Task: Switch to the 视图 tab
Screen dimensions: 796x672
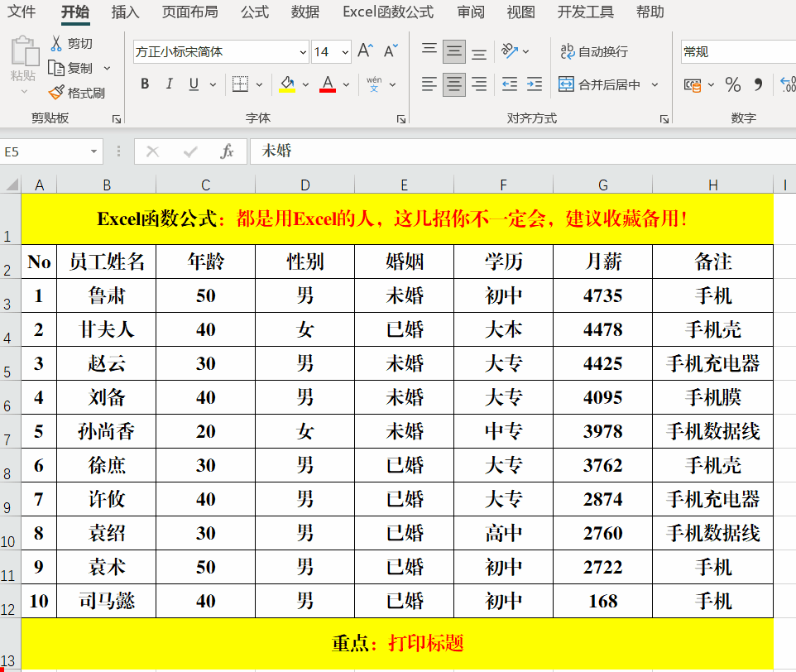Action: [521, 12]
